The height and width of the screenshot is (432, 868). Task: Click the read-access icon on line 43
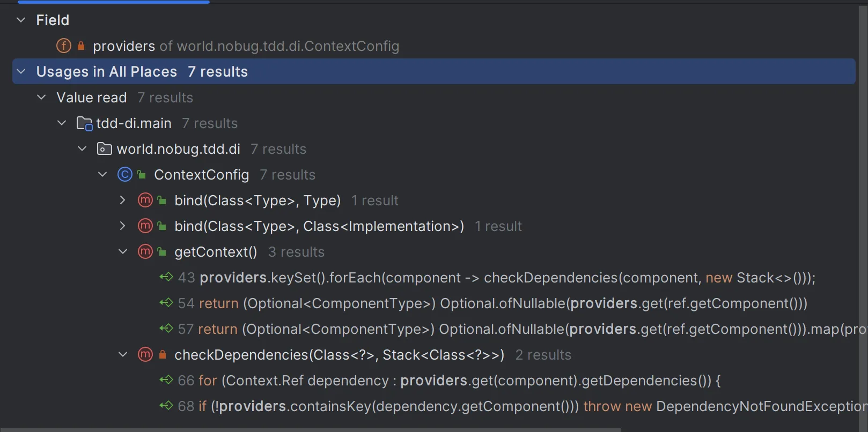tap(166, 277)
